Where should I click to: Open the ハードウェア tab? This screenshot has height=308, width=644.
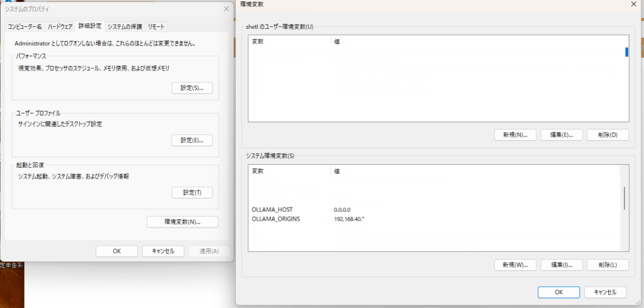pos(60,26)
